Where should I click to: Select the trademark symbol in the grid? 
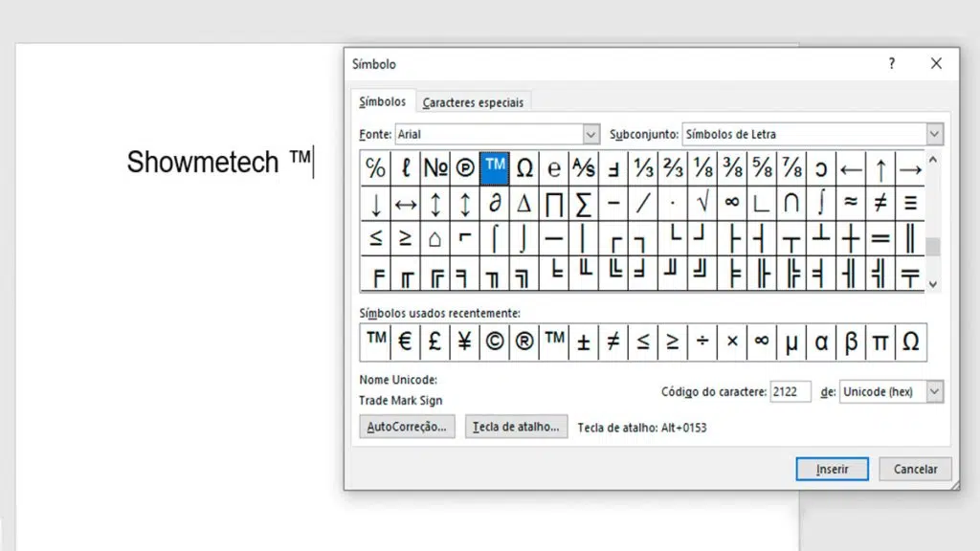(x=495, y=166)
